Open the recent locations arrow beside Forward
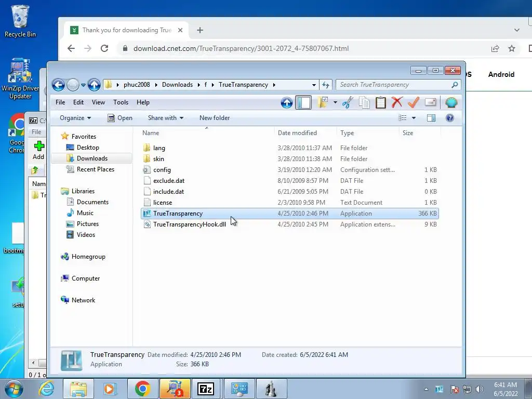This screenshot has height=399, width=532. point(83,85)
